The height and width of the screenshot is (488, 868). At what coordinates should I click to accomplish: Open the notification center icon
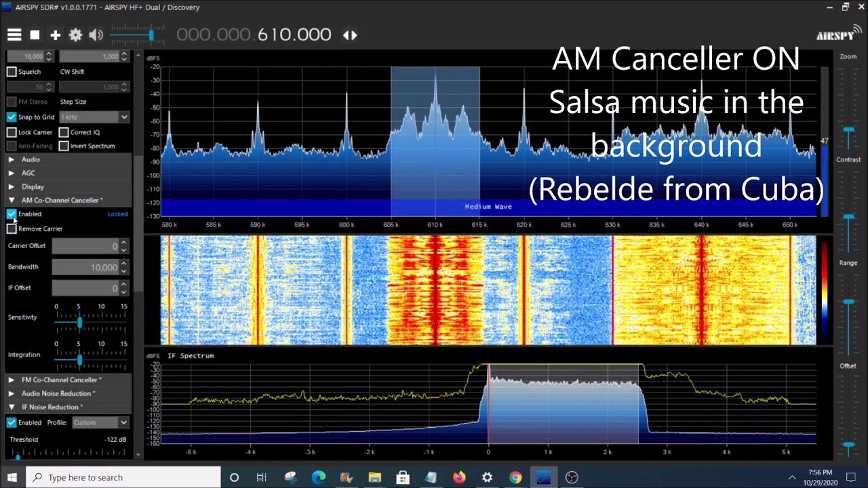[x=852, y=477]
